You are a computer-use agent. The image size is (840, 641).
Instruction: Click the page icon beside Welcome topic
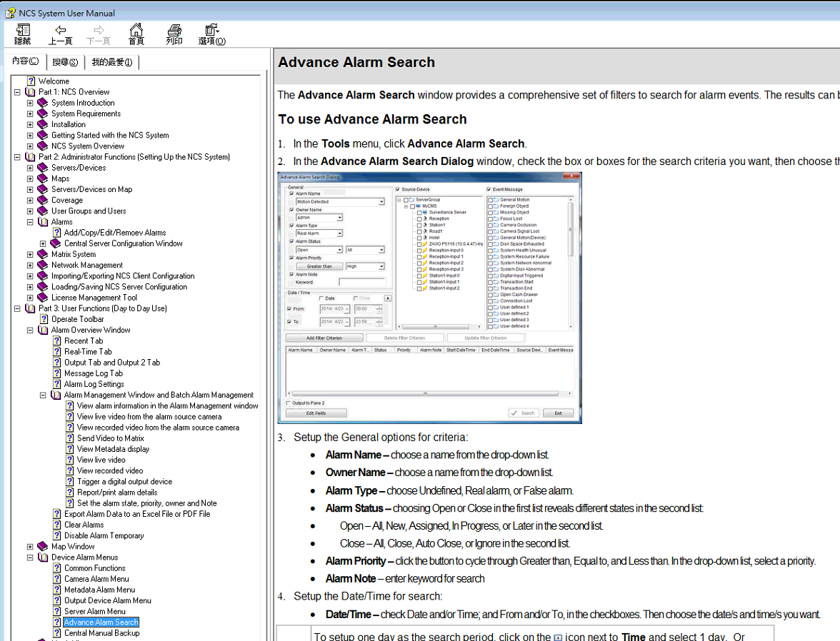point(31,81)
